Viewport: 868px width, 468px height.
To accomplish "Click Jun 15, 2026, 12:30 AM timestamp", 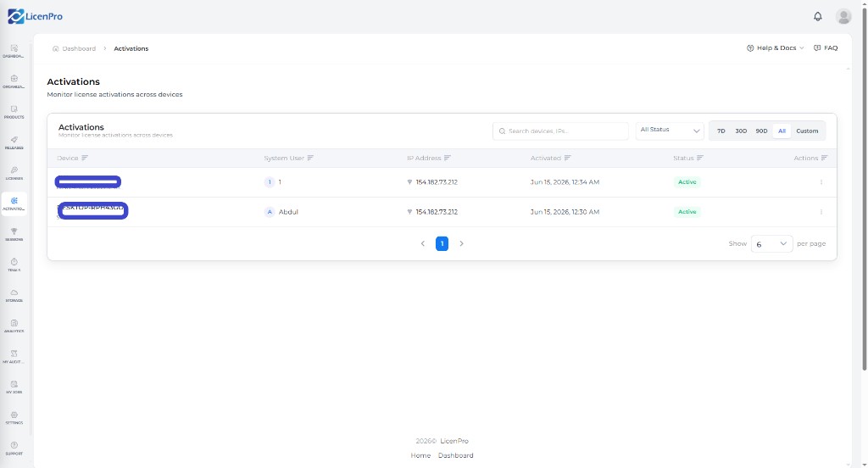I will pyautogui.click(x=565, y=212).
